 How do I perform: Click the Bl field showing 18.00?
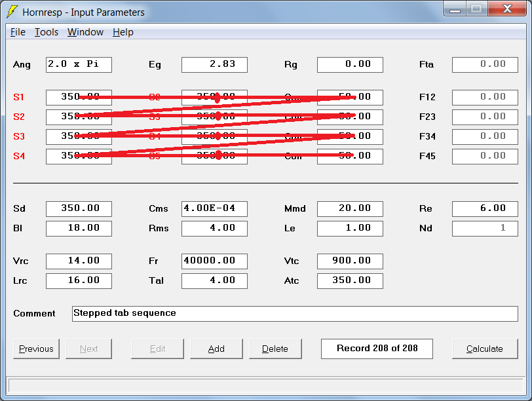(79, 228)
